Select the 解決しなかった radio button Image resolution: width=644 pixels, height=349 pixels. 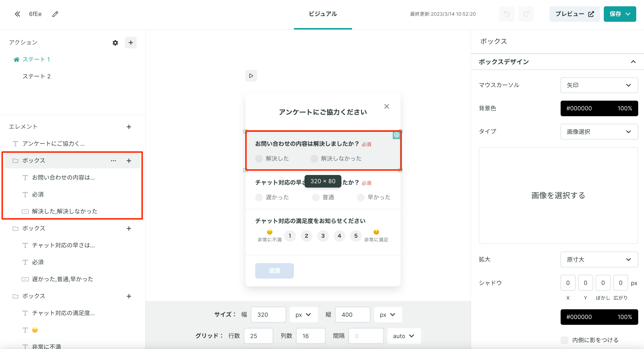[314, 159]
